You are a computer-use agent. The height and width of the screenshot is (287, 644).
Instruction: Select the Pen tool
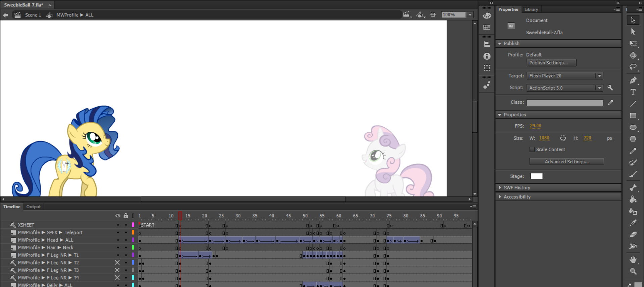633,80
